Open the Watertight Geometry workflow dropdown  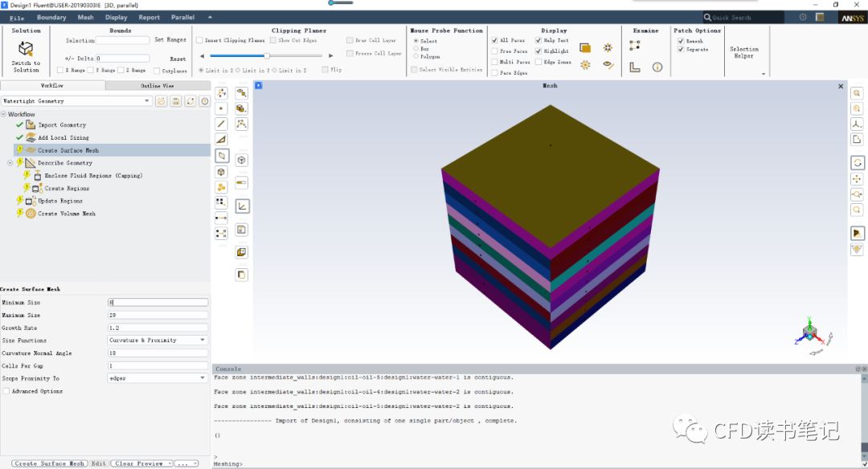click(147, 101)
